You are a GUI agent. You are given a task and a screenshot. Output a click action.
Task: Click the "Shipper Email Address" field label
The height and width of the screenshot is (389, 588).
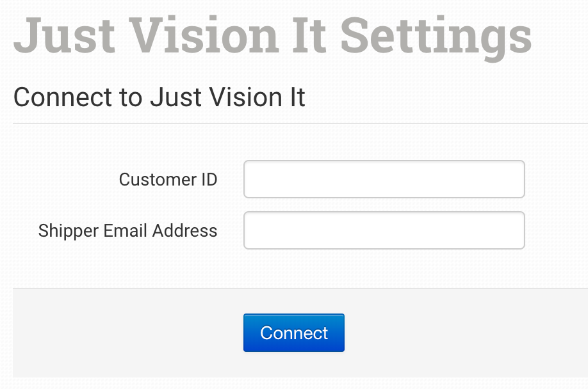[127, 231]
